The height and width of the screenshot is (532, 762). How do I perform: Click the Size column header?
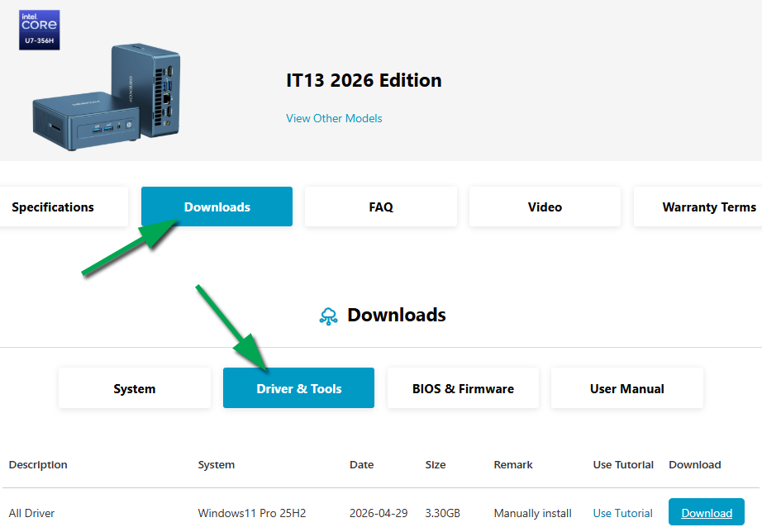[x=436, y=465]
